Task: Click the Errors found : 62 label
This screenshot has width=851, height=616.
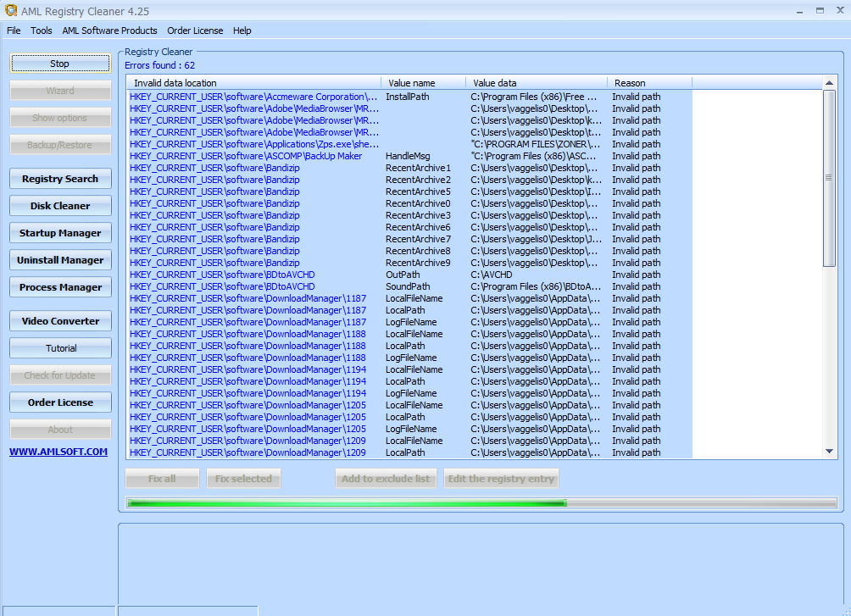Action: tap(159, 65)
